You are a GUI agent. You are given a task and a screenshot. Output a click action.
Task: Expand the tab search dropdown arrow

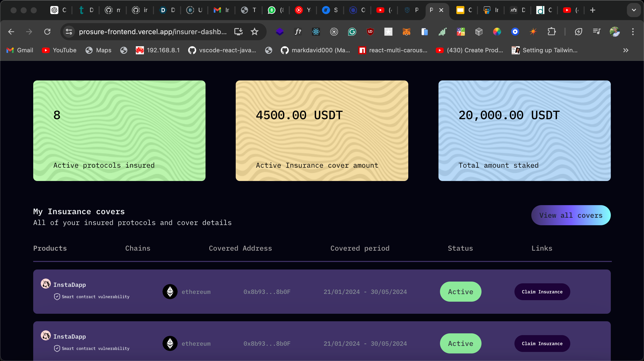point(634,10)
